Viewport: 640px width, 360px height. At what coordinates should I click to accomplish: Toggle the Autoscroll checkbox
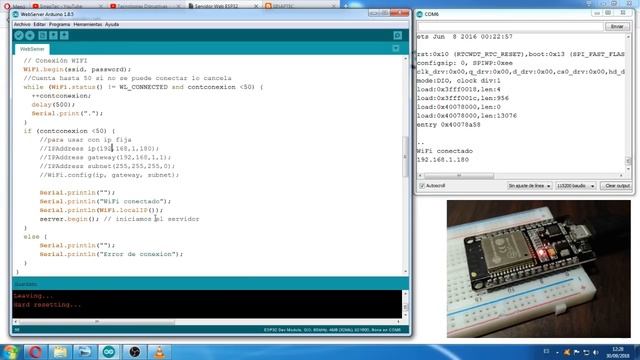point(422,186)
